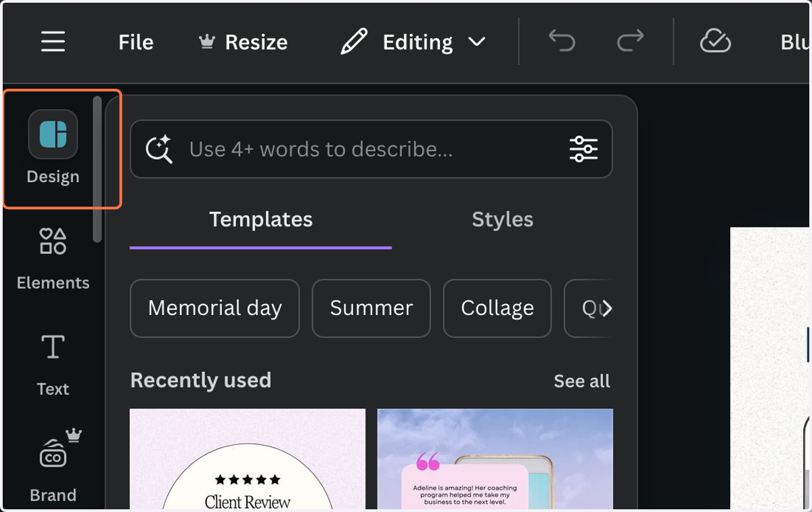This screenshot has height=512, width=812.
Task: Select the Summer category chip
Action: tap(371, 308)
